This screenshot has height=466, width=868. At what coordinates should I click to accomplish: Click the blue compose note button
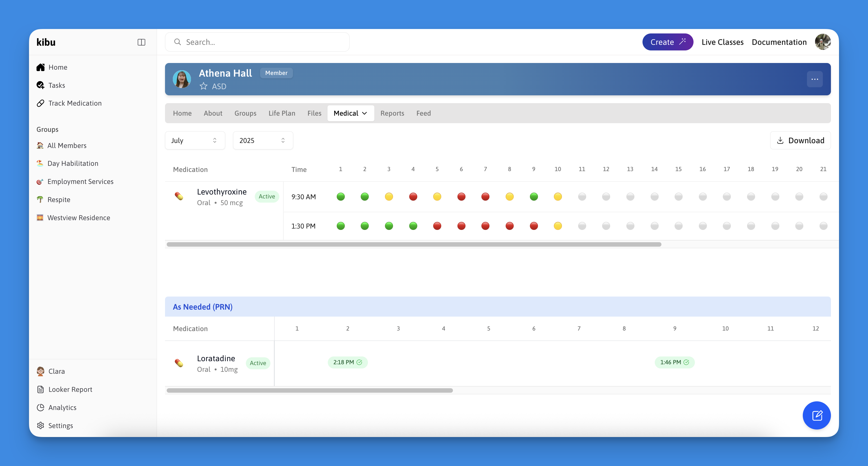[x=816, y=415]
